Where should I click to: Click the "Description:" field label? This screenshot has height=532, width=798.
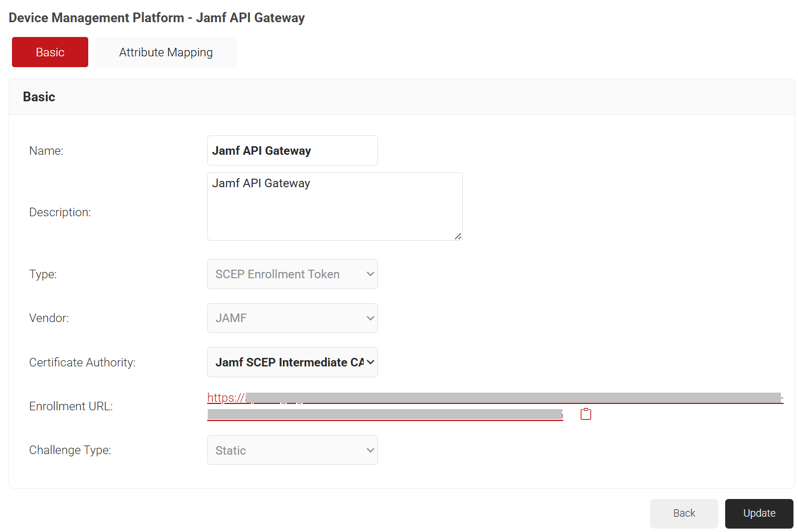pos(60,212)
